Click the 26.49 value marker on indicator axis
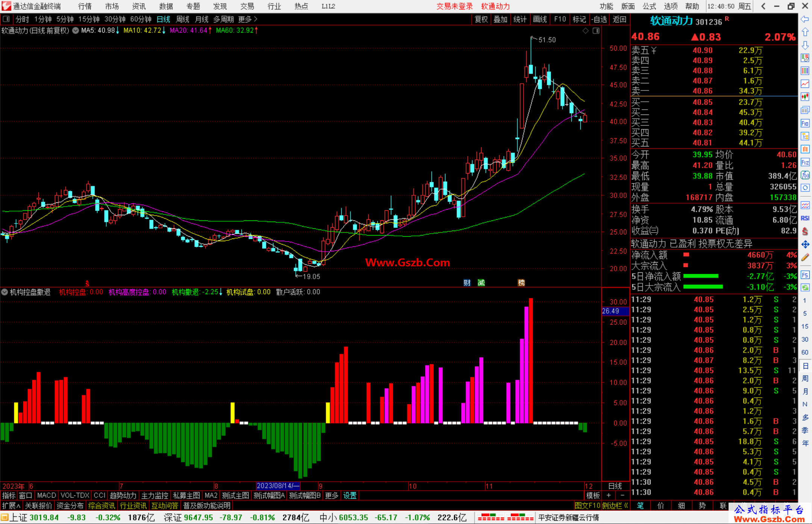Screen dimensions: 812x524 pyautogui.click(x=615, y=311)
